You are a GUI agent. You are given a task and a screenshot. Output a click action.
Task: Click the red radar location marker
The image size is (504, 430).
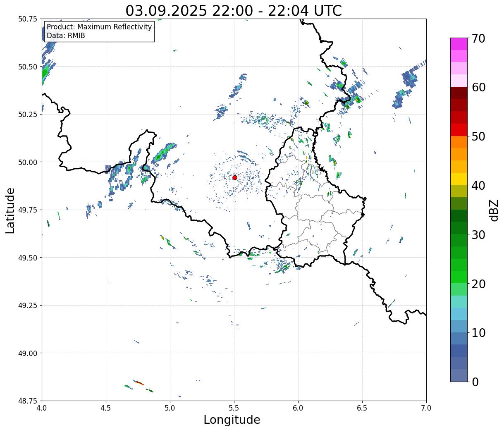pos(234,177)
